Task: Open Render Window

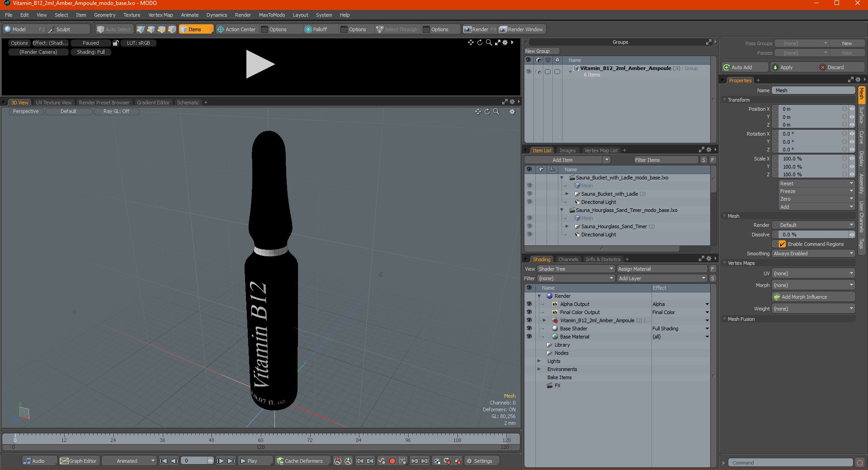Action: click(522, 29)
